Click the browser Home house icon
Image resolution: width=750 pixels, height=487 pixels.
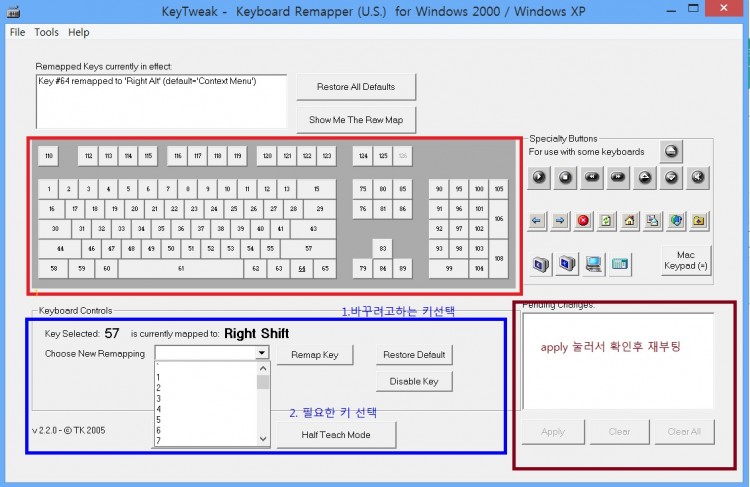click(629, 220)
